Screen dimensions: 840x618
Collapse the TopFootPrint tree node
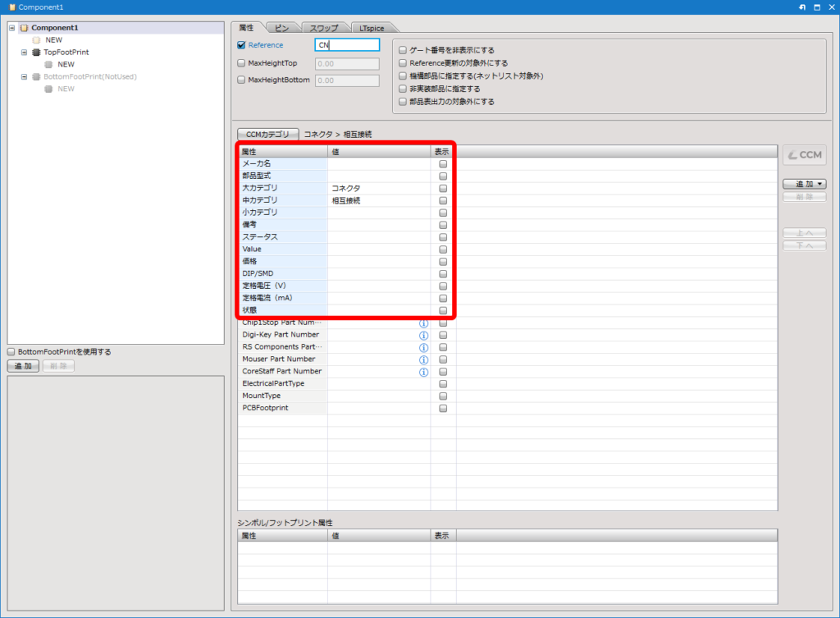click(x=24, y=52)
